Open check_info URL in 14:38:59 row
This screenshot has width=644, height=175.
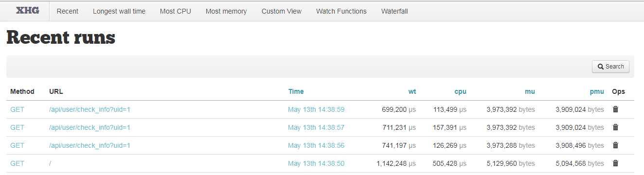[x=89, y=109]
